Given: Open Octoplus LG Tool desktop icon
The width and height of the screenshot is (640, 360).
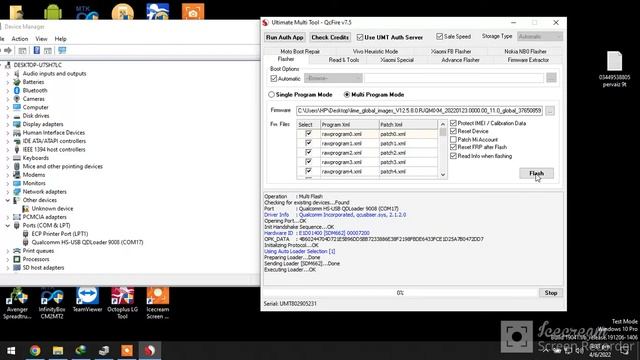Looking at the screenshot, I should [x=122, y=303].
